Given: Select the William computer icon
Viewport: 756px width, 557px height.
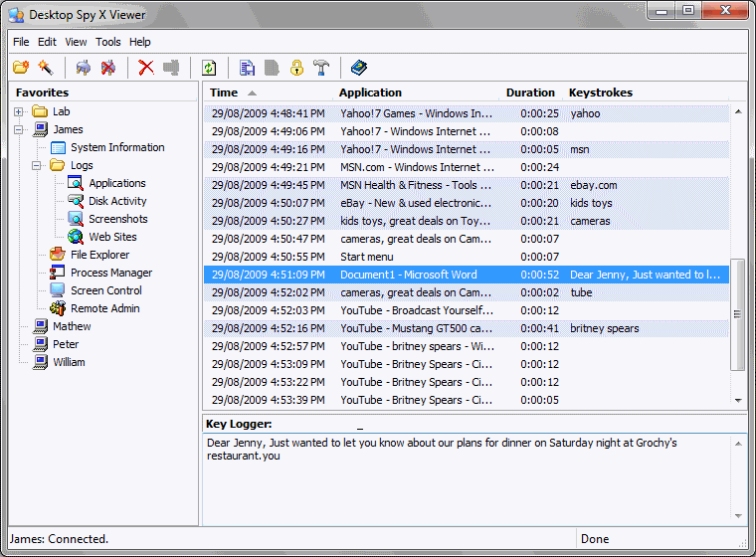Looking at the screenshot, I should (x=40, y=362).
